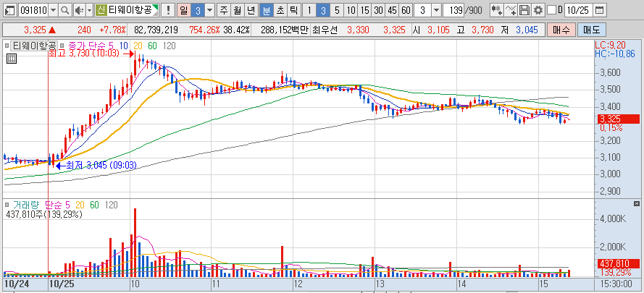Click the panel layout icon beside stock code
644x293 pixels.
[11, 10]
